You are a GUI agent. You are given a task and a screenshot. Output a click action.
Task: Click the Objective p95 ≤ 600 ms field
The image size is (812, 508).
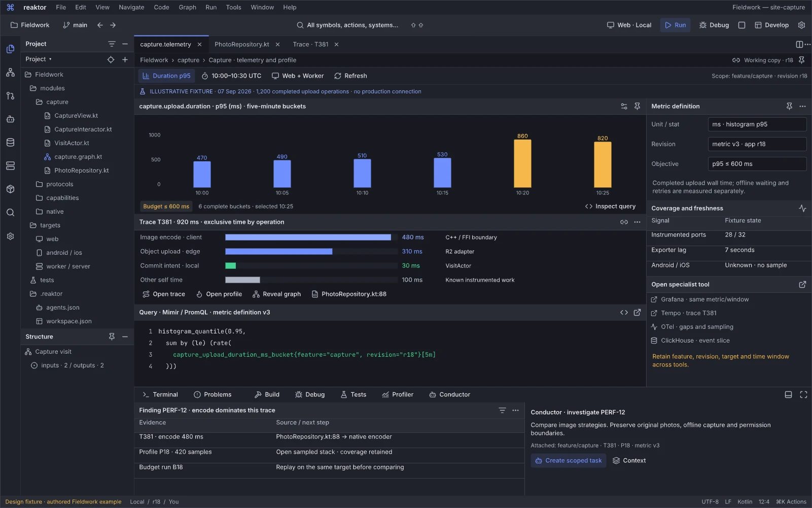tap(757, 164)
